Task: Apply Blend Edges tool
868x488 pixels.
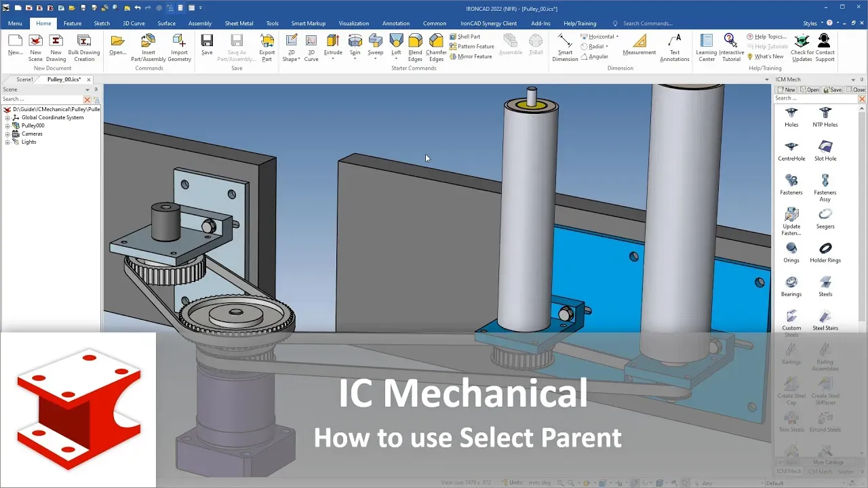Action: (x=415, y=47)
